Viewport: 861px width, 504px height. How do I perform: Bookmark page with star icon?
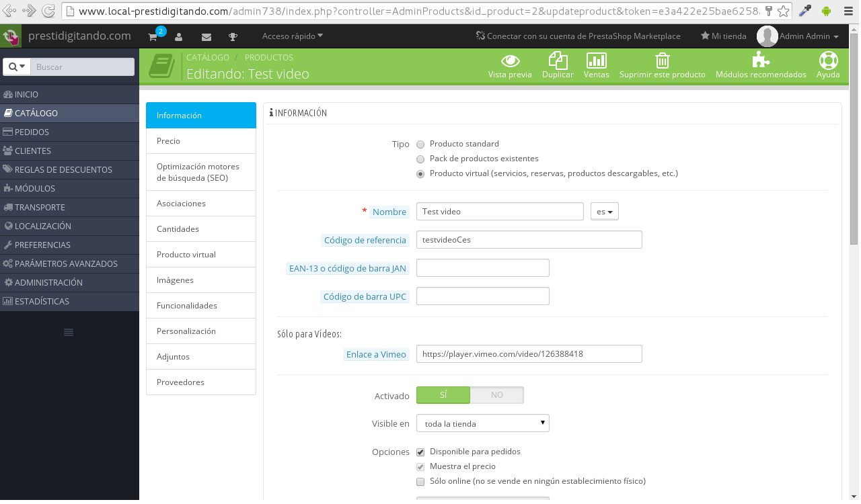(784, 11)
